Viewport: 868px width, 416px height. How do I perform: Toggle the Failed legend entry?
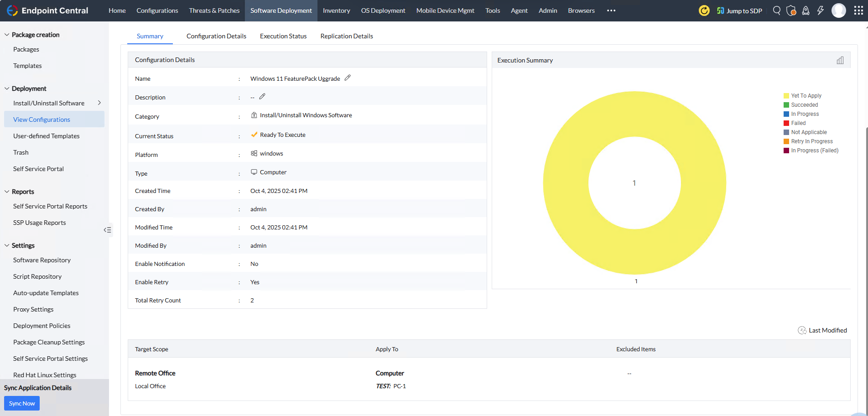[x=798, y=123]
